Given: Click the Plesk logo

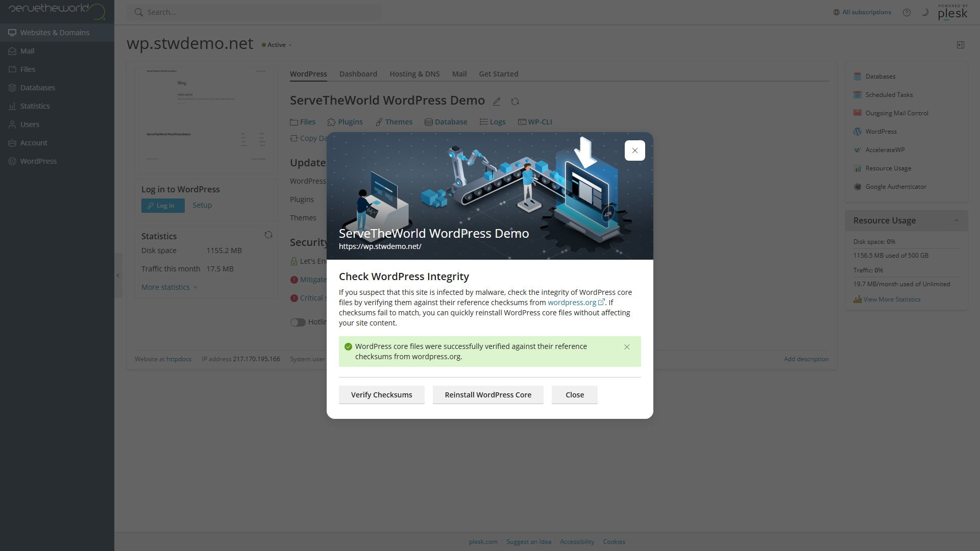Looking at the screenshot, I should [x=952, y=12].
